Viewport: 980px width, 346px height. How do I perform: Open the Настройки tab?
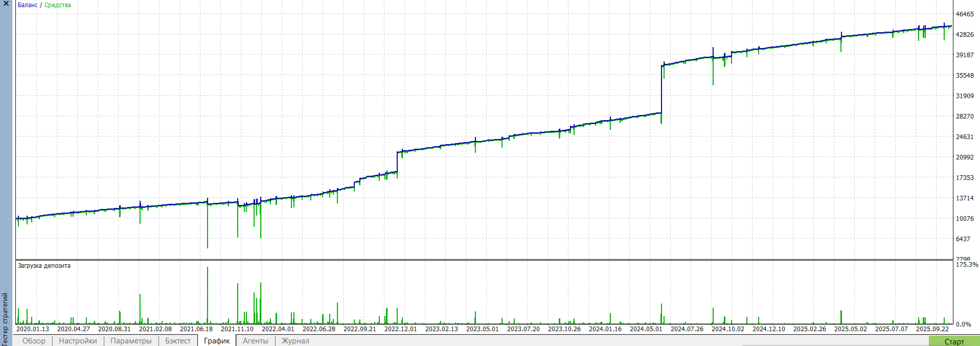[78, 341]
